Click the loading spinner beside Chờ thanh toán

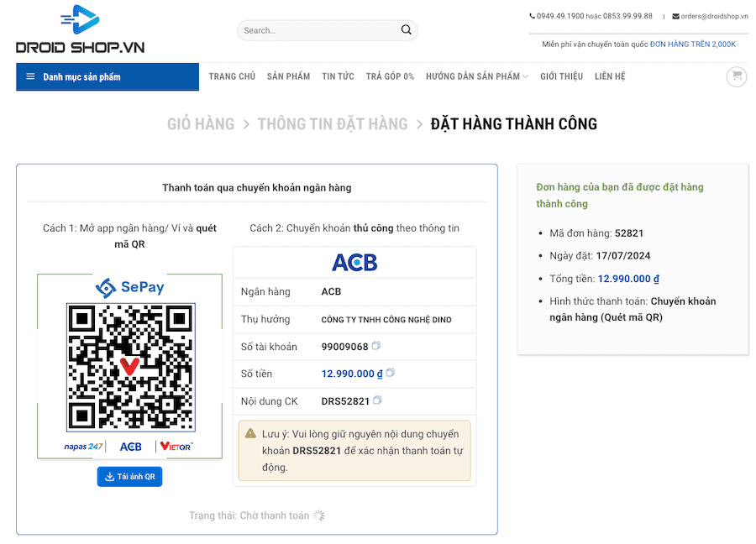318,515
